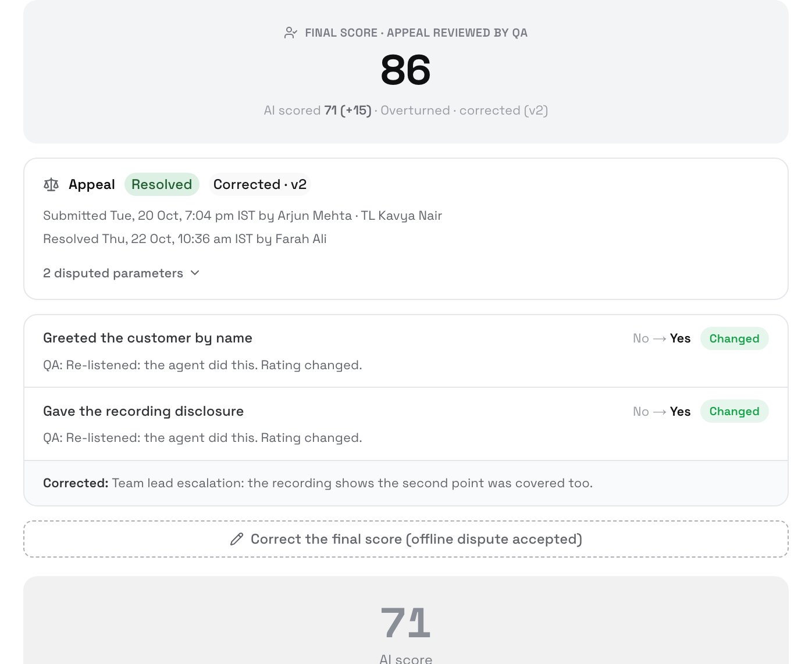Click the QA reviewer person-check icon

291,33
